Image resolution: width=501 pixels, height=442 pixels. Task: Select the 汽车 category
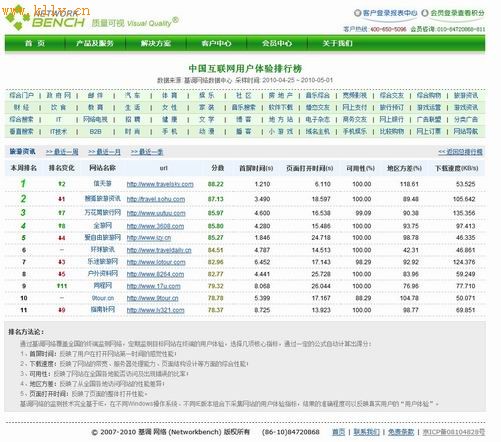pyautogui.click(x=133, y=96)
